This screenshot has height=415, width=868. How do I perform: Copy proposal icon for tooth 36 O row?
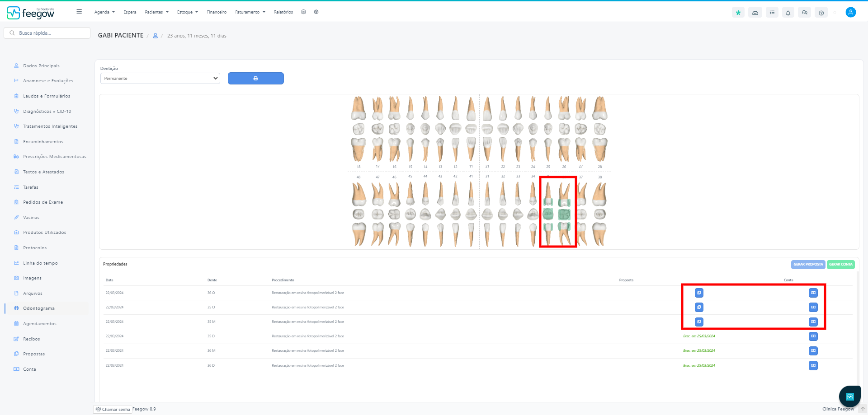699,293
